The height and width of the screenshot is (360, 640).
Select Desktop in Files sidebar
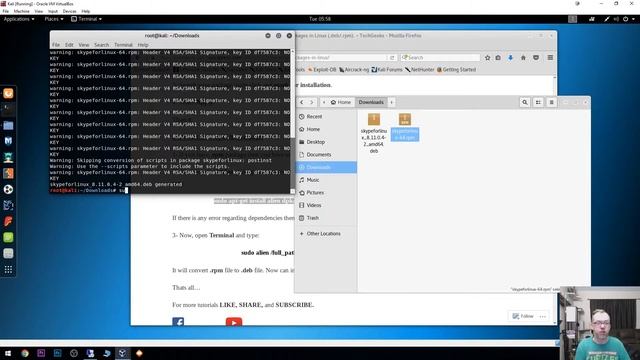coord(326,142)
